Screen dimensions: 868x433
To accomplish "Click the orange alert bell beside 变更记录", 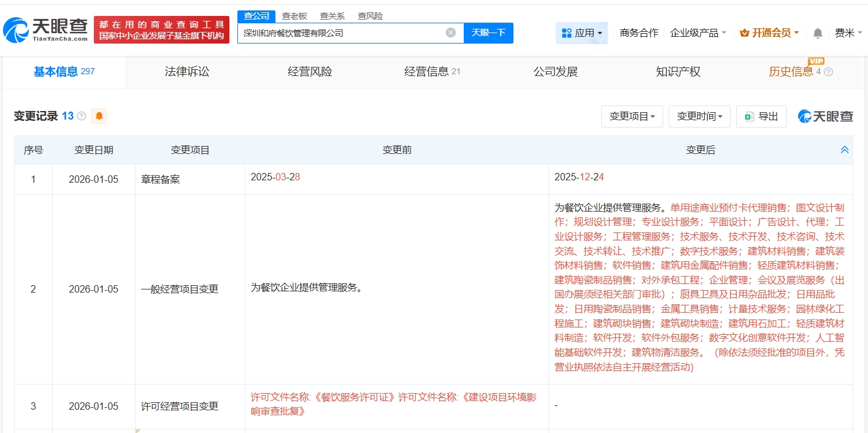I will [x=99, y=116].
